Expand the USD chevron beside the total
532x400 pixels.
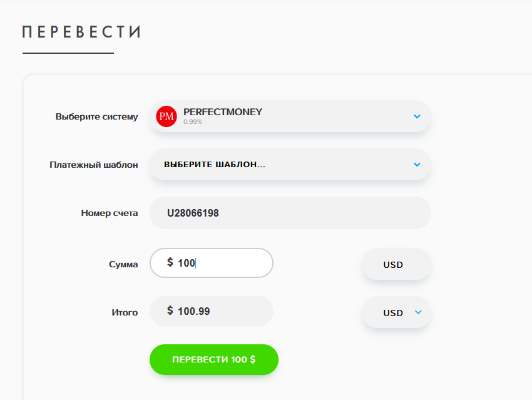tap(418, 312)
